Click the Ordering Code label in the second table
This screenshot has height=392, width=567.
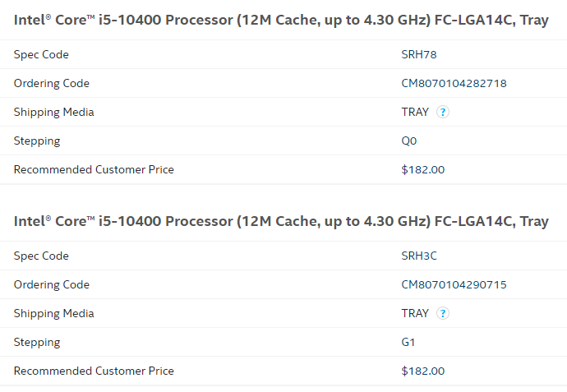(52, 284)
